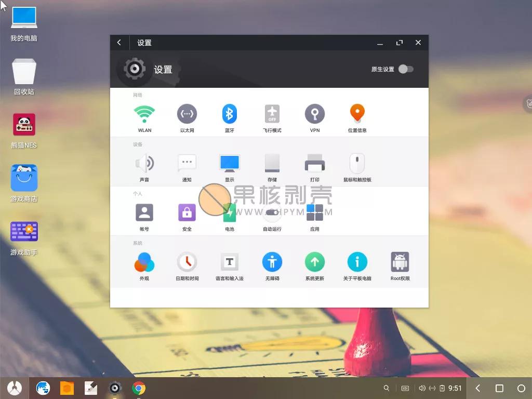Viewport: 532px width, 399px height.
Task: Open the orange file manager in taskbar
Action: click(x=67, y=388)
